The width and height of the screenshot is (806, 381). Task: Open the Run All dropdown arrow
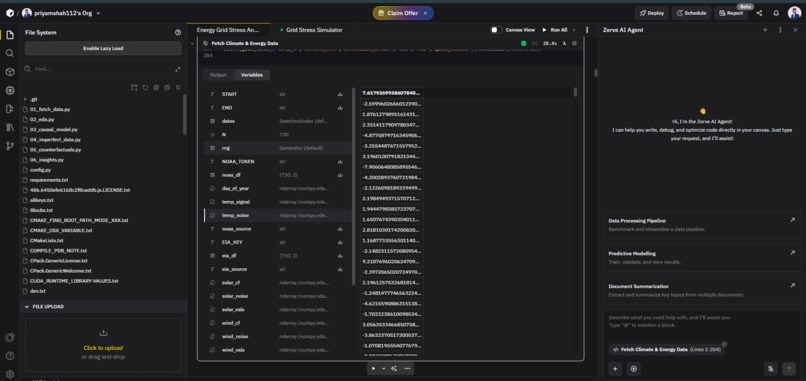point(574,30)
